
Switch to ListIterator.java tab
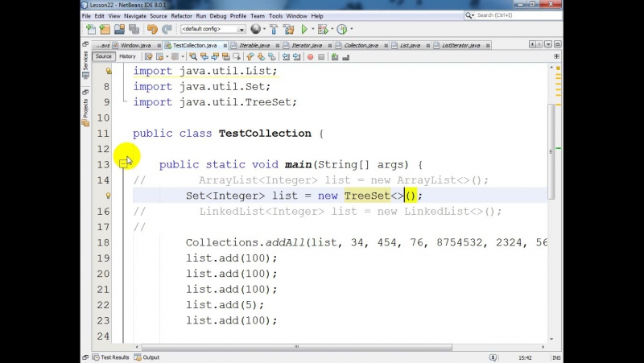[x=460, y=45]
